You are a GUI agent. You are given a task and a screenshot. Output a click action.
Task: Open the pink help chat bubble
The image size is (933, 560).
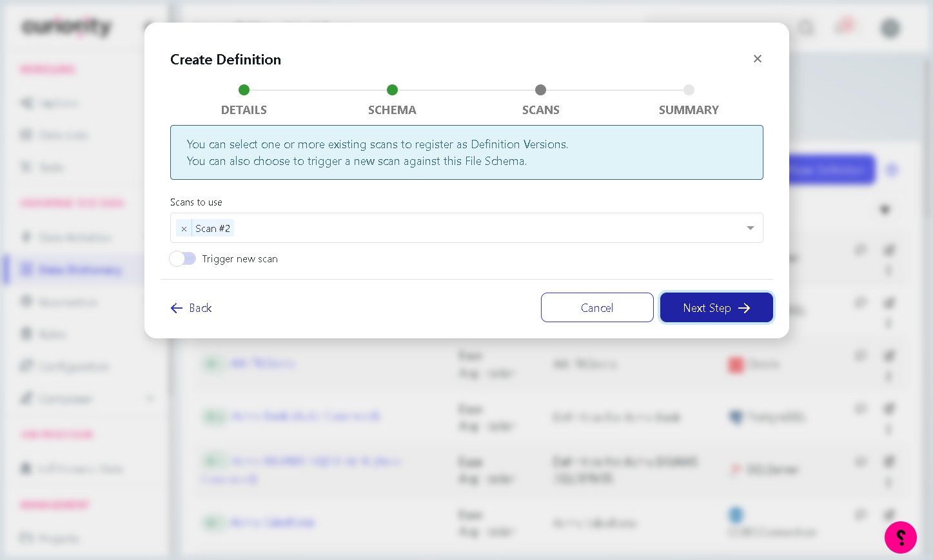(x=901, y=537)
